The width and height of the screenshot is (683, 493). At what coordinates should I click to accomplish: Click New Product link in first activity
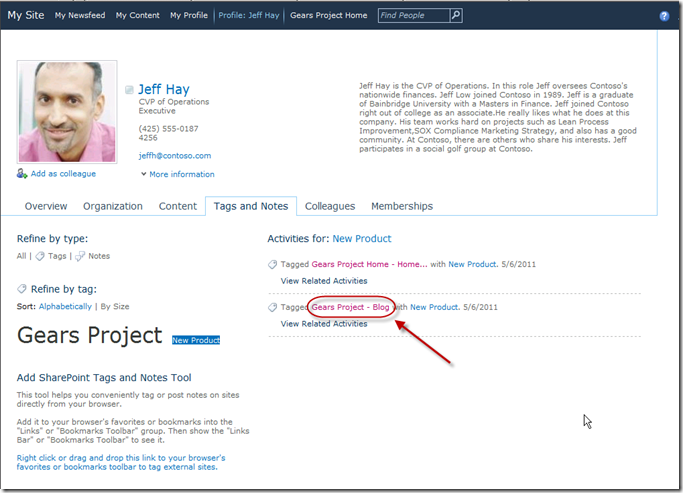[x=473, y=264]
